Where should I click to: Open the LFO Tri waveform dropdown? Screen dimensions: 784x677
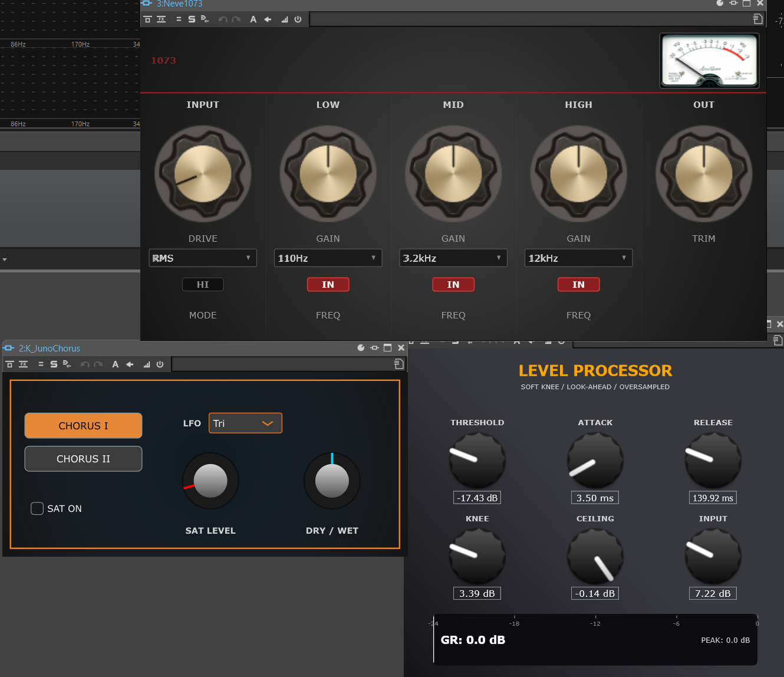pos(245,423)
